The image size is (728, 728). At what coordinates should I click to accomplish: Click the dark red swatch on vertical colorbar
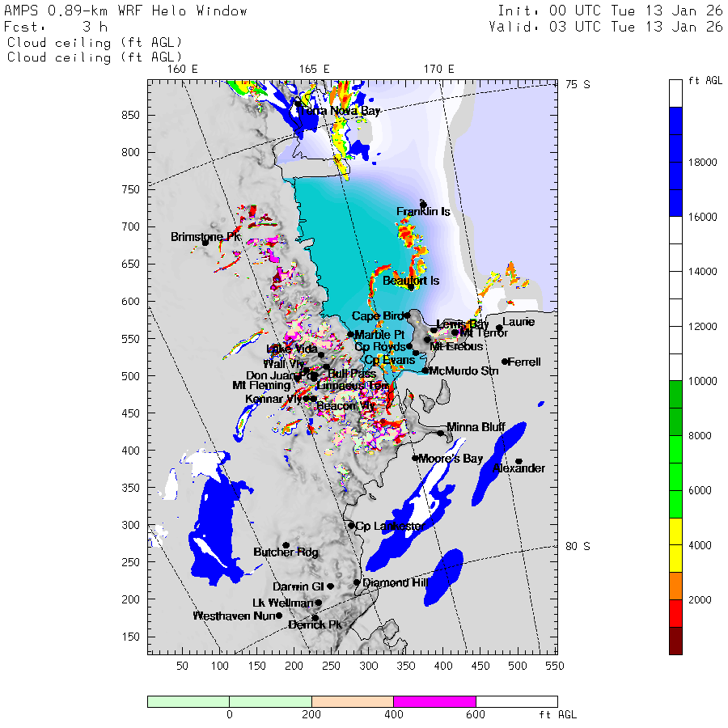click(x=675, y=641)
